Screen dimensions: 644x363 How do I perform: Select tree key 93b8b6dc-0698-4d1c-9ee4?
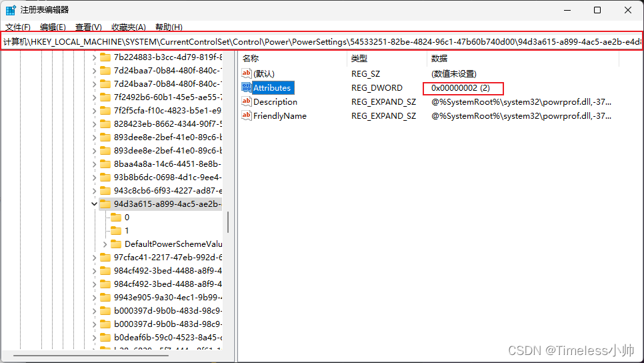(x=167, y=177)
